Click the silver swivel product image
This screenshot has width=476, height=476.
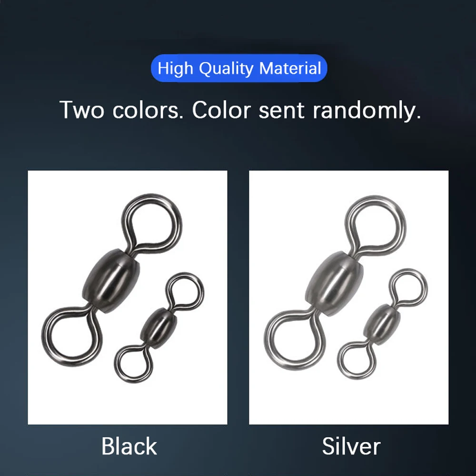[349, 297]
